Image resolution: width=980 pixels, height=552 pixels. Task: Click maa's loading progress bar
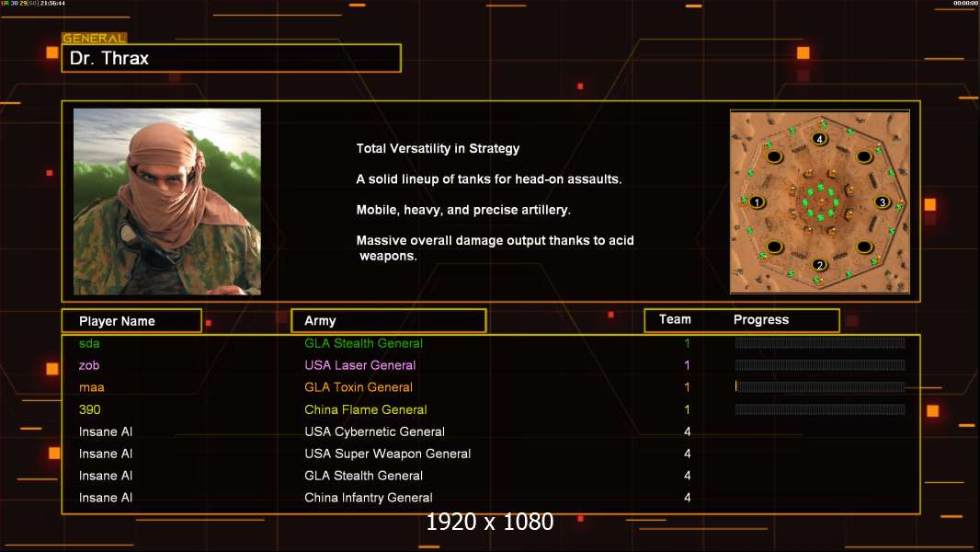point(820,387)
